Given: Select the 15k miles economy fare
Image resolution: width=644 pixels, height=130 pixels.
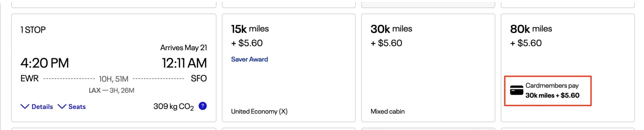Looking at the screenshot, I should [x=250, y=29].
